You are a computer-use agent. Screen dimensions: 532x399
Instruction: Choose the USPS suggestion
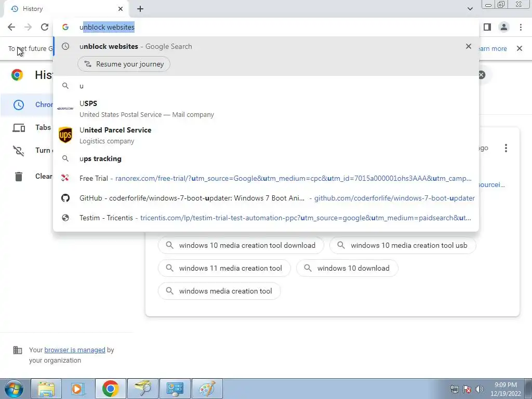[266, 109]
